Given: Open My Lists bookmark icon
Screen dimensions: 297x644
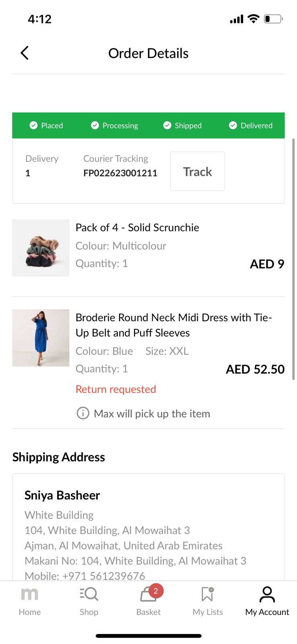Looking at the screenshot, I should 207,594.
